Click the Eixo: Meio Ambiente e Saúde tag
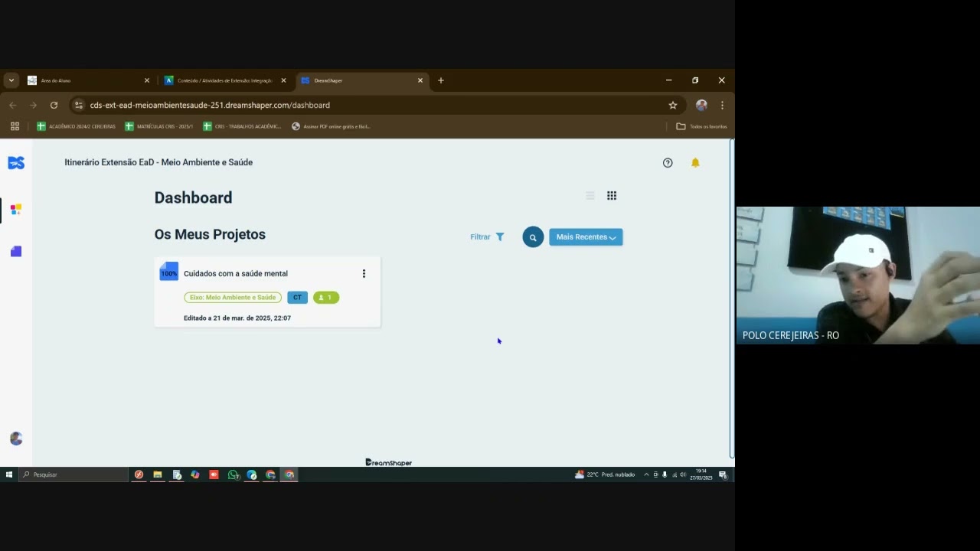980x551 pixels. (233, 297)
